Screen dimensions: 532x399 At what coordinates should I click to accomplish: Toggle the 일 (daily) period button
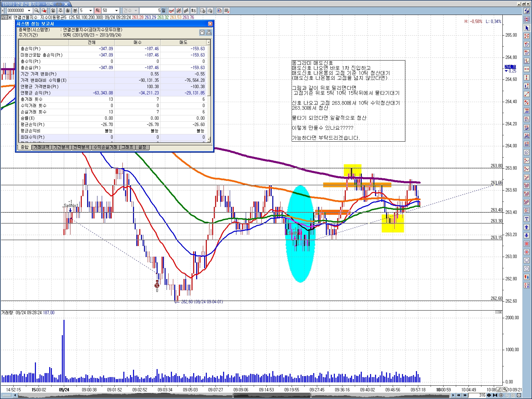[53, 11]
